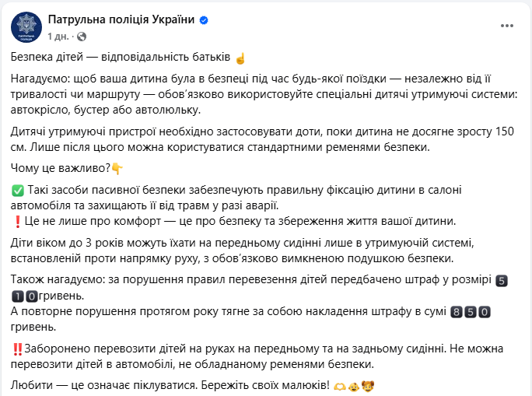Click the Патрульна поліція profile avatar
Image resolution: width=532 pixels, height=396 pixels.
click(26, 27)
